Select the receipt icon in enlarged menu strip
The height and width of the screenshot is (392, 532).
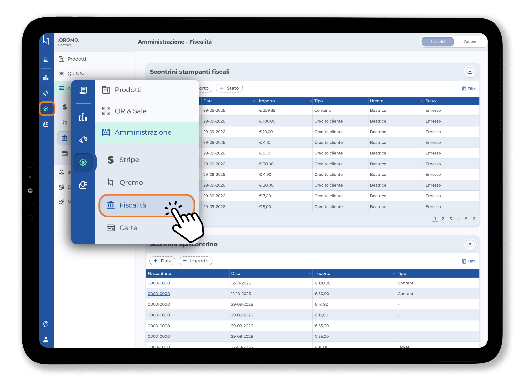pos(83,90)
